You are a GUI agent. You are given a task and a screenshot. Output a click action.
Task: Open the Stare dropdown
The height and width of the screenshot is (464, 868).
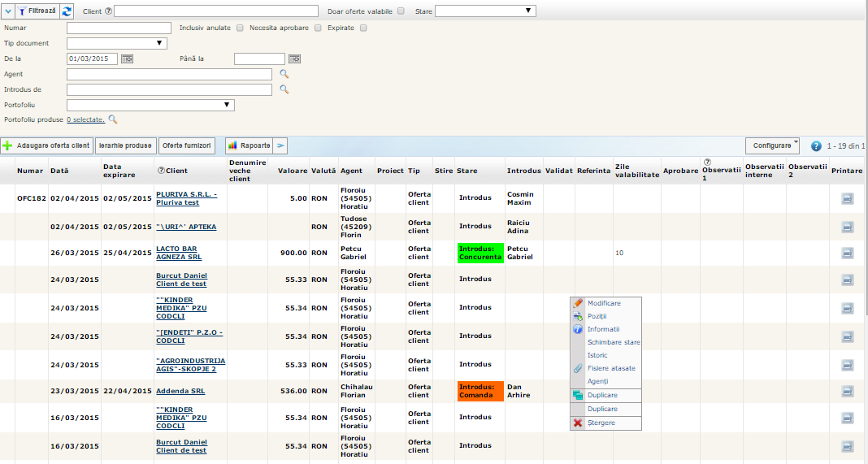(486, 11)
